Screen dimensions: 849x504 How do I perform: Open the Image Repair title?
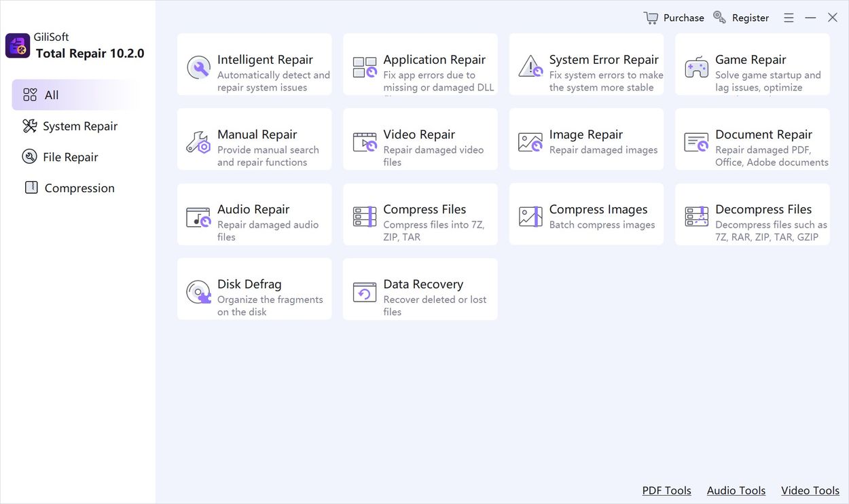click(585, 134)
